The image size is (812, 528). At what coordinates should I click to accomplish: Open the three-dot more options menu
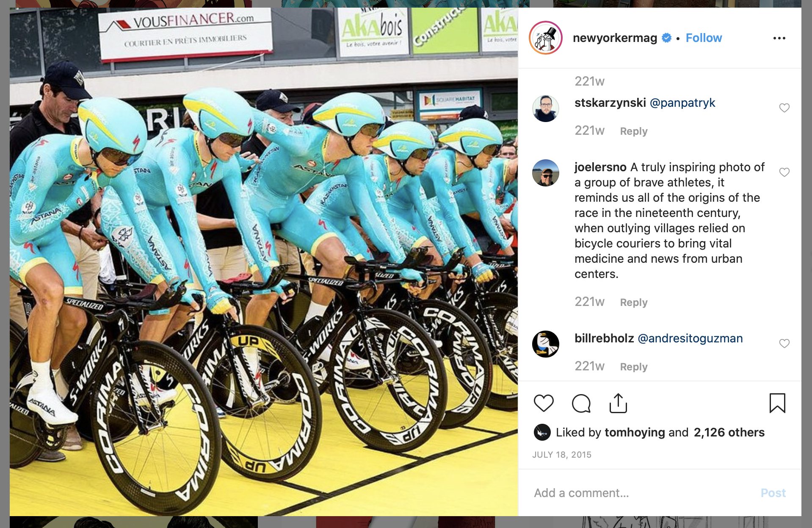[779, 38]
